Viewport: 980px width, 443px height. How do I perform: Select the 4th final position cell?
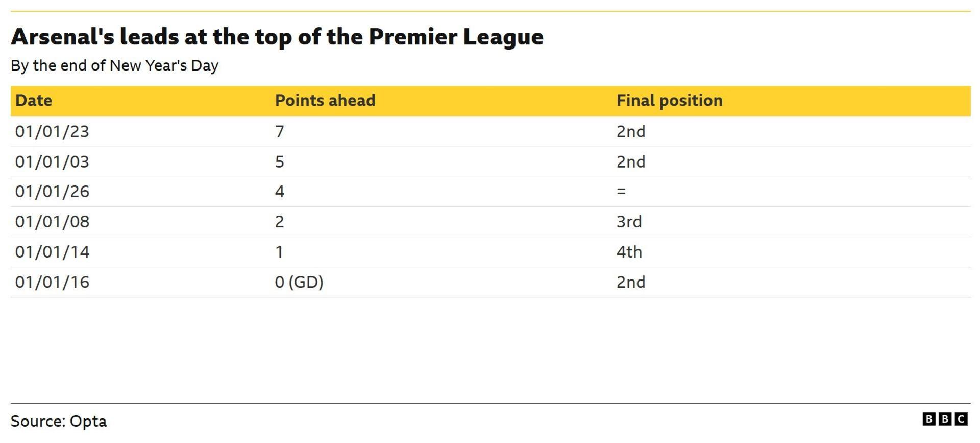tap(629, 252)
